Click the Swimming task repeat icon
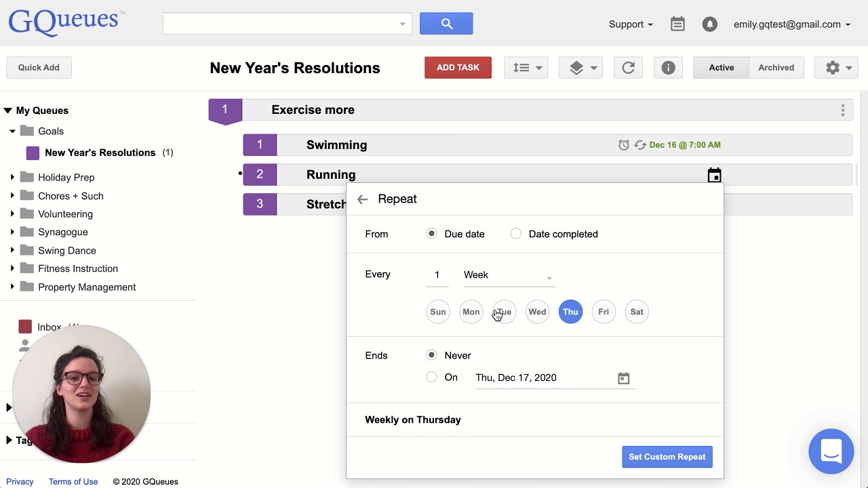868x488 pixels. 640,145
